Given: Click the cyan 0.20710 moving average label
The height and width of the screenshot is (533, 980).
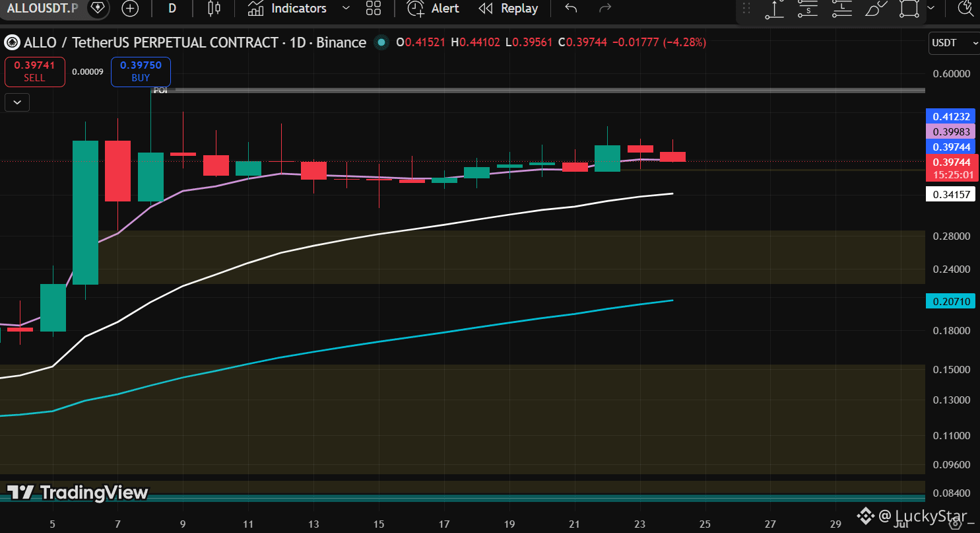Looking at the screenshot, I should pos(950,301).
